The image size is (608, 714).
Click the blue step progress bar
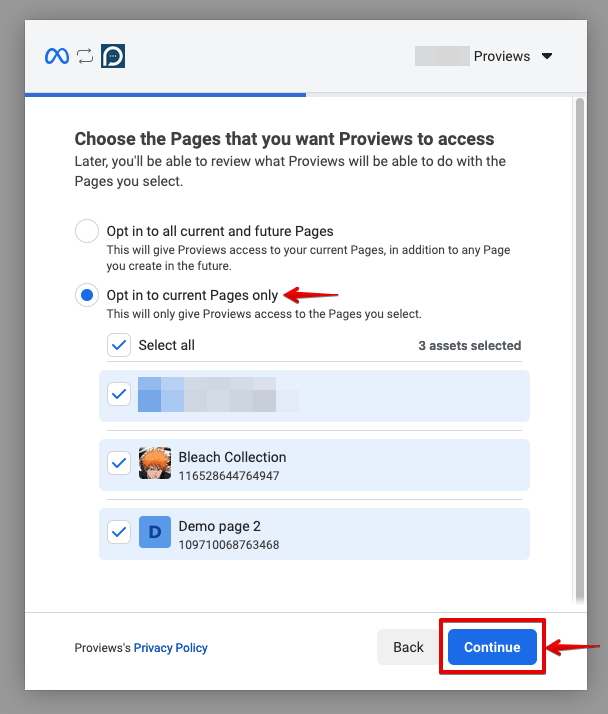click(x=165, y=95)
